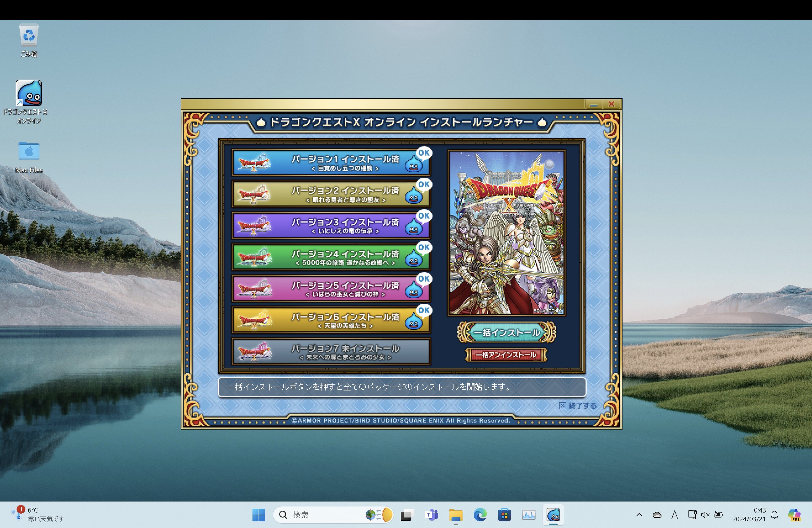Click the slime OK icon on Version 4

tap(418, 254)
